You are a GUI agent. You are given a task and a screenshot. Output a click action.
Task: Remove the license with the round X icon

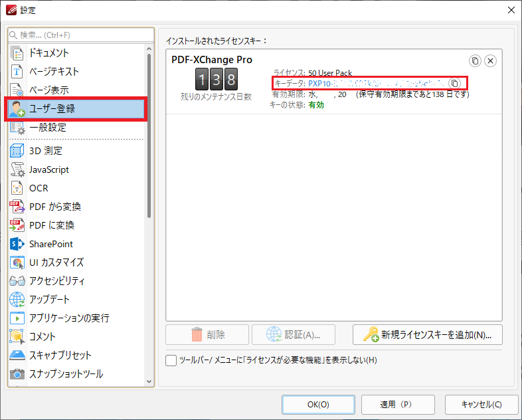[x=490, y=61]
